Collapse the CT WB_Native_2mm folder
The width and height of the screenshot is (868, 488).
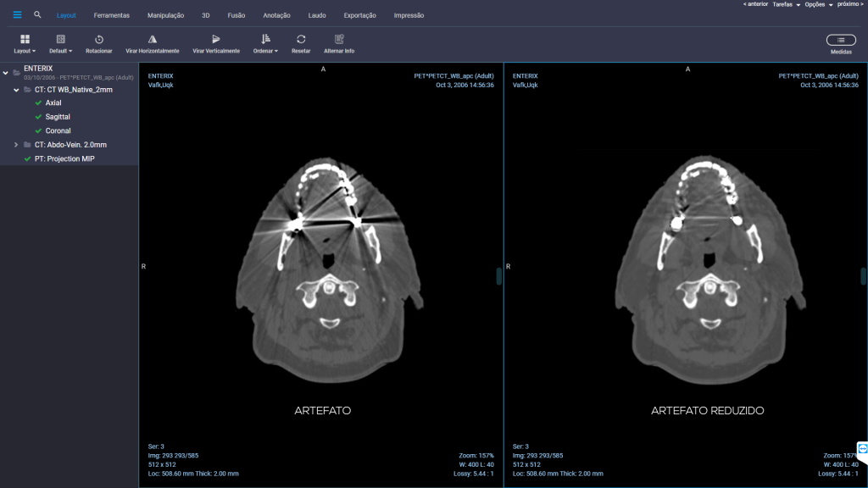point(16,90)
